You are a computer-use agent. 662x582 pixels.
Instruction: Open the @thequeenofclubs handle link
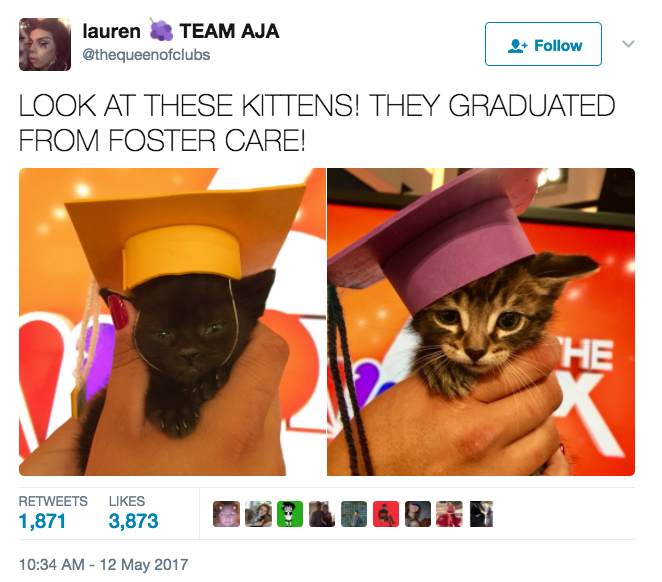click(146, 55)
